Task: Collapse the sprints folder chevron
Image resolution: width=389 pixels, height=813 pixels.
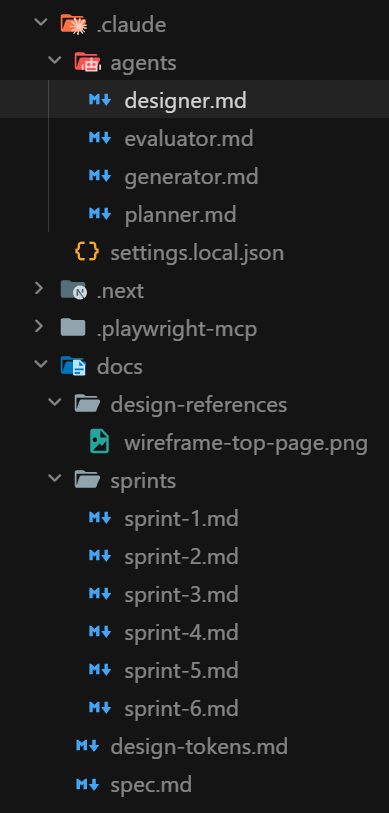Action: point(53,478)
